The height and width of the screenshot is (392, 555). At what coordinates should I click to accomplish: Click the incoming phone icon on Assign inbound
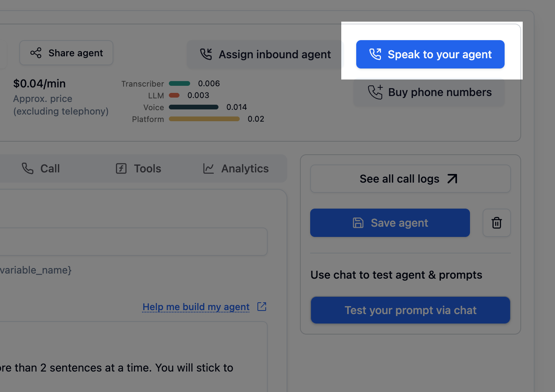(206, 54)
